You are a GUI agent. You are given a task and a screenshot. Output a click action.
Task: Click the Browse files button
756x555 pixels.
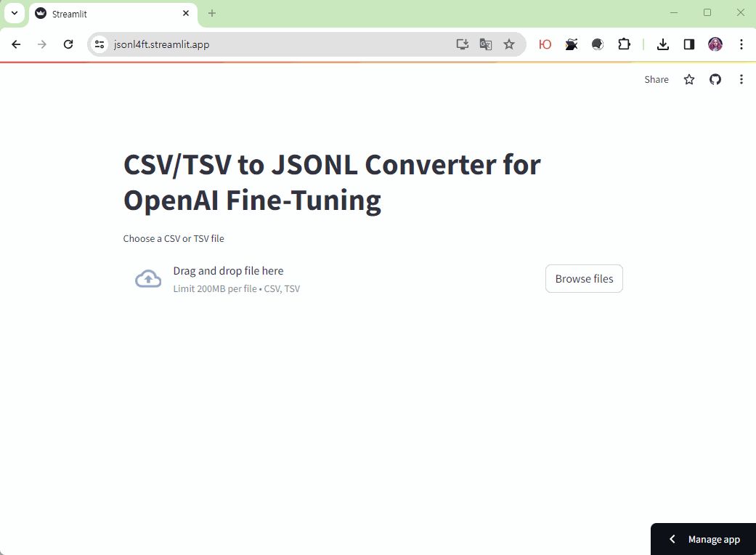584,279
